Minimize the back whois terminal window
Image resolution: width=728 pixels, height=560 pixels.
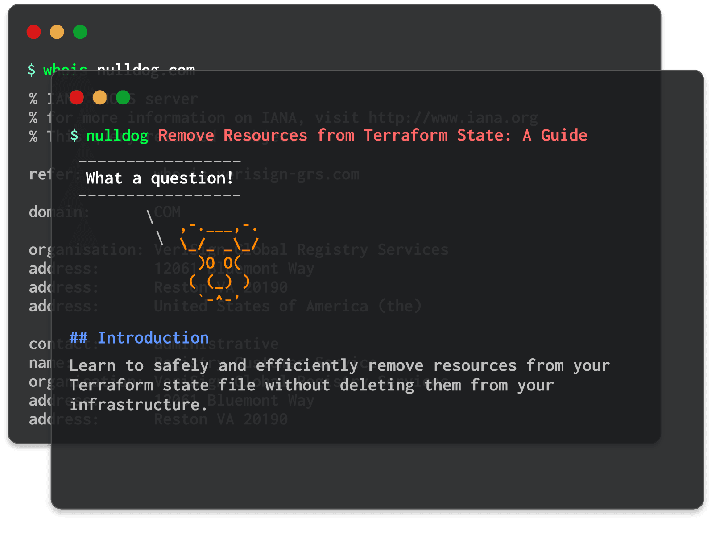(57, 32)
